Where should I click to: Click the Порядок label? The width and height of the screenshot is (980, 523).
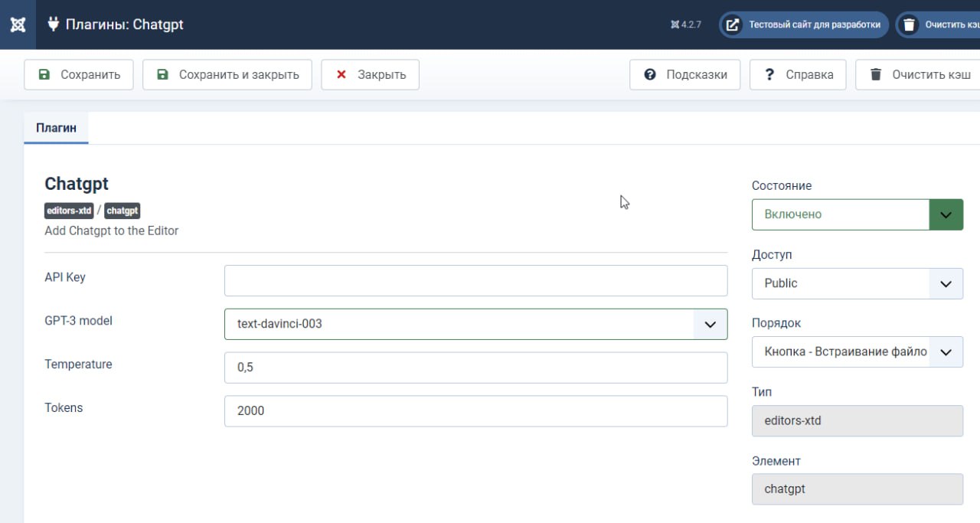[776, 323]
